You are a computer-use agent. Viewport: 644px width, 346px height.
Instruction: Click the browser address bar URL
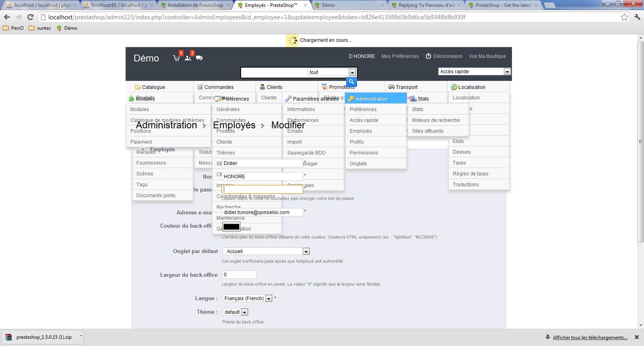click(x=257, y=17)
